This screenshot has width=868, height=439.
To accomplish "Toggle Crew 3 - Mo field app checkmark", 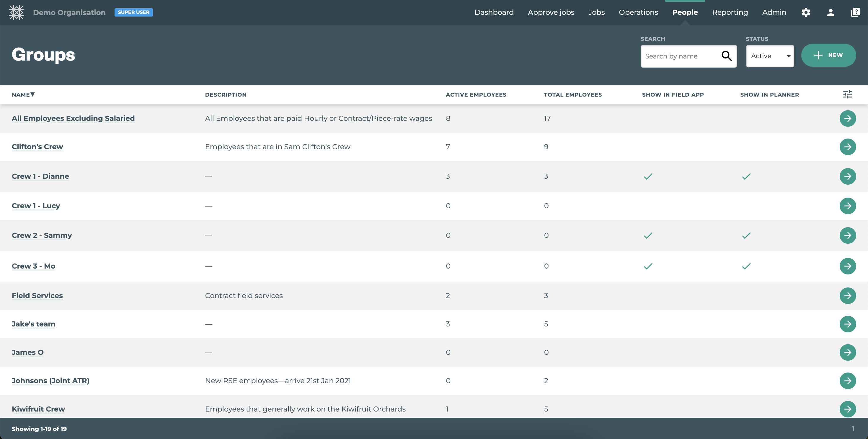I will click(648, 266).
